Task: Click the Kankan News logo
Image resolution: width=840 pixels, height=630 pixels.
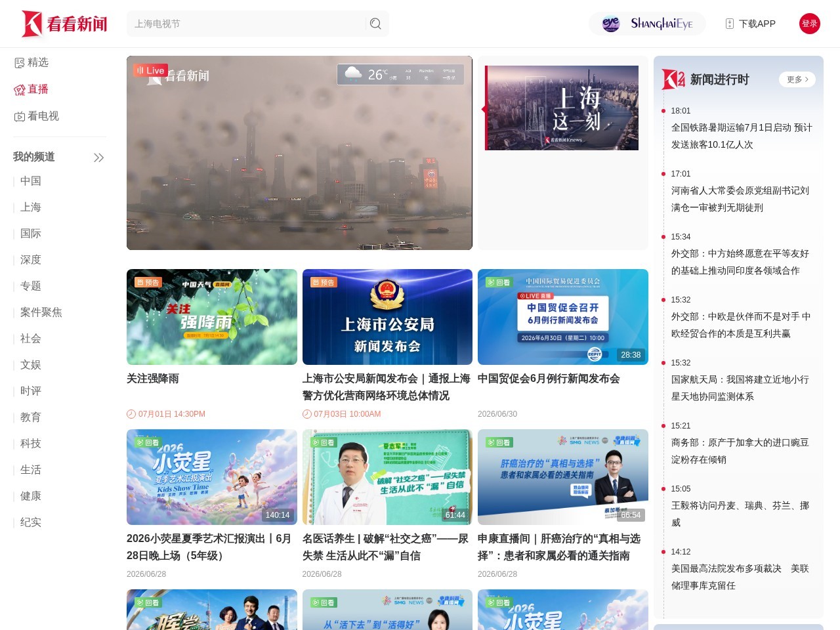Action: coord(64,24)
